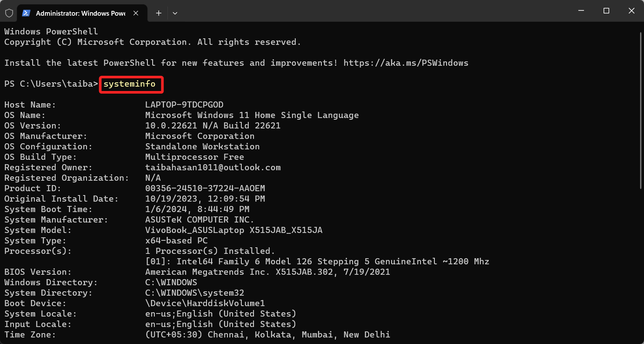The image size is (644, 344).
Task: Click the Product ID value
Action: (x=205, y=188)
